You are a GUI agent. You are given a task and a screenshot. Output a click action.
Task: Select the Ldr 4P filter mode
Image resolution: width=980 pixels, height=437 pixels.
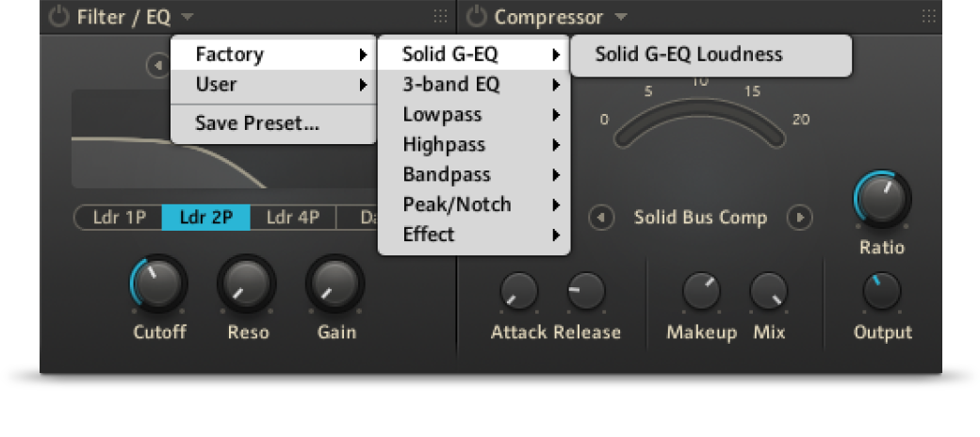coord(293,218)
